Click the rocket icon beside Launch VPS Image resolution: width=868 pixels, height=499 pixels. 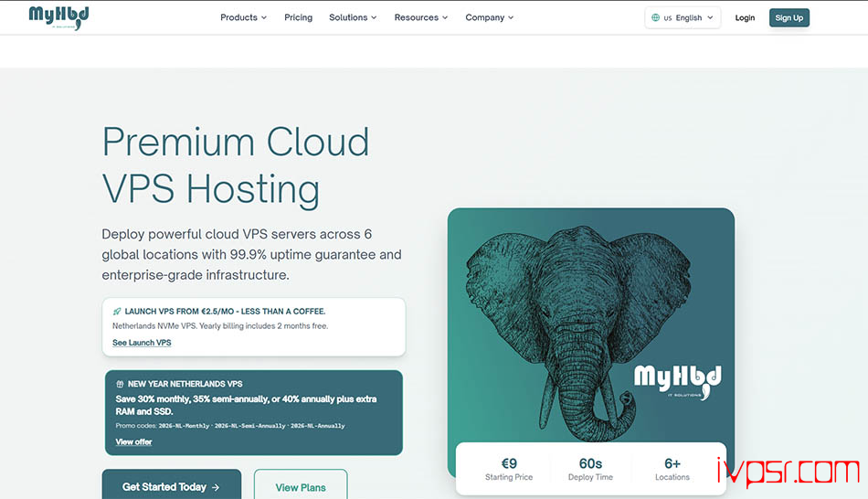click(117, 312)
